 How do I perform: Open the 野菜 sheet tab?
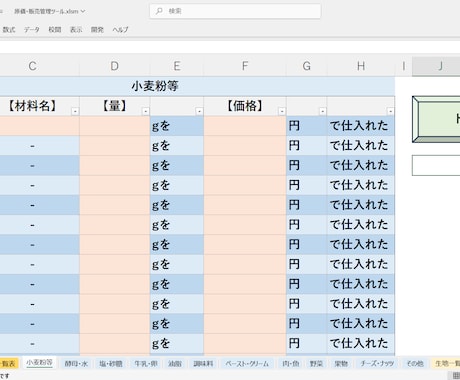click(316, 364)
